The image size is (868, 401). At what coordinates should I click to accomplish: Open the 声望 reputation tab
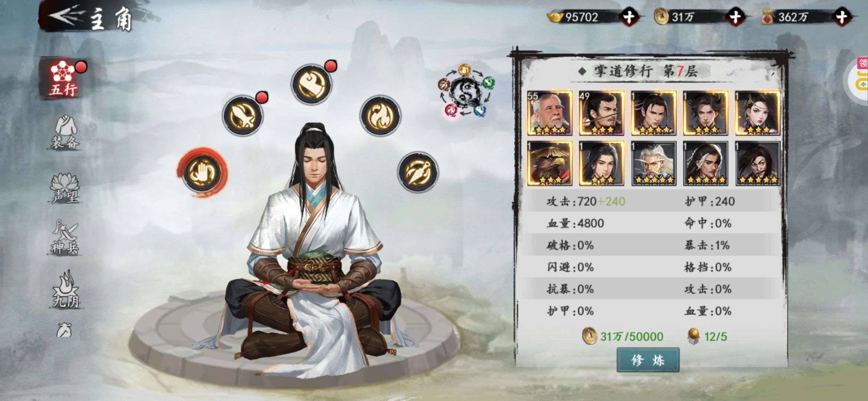click(65, 188)
